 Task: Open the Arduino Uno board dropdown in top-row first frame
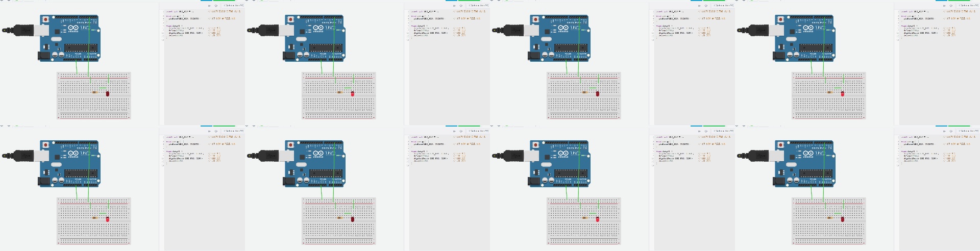(x=233, y=6)
